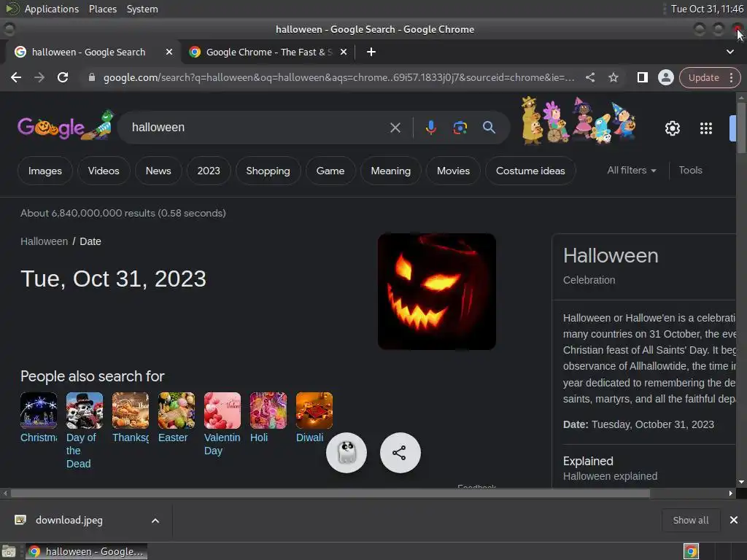The height and width of the screenshot is (560, 747).
Task: Click the URL address bar
Action: click(x=338, y=77)
